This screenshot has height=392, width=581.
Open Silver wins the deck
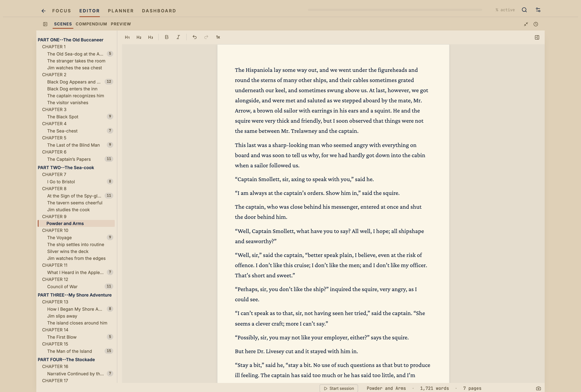point(68,252)
